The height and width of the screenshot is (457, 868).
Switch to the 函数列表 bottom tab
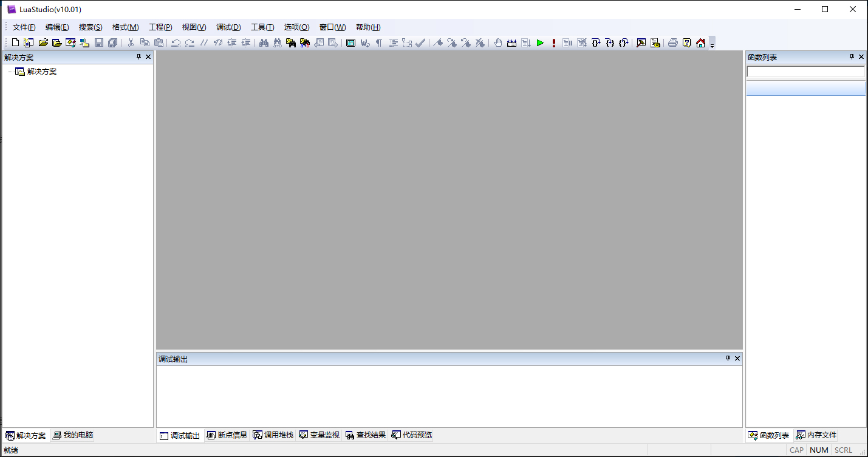coord(769,435)
